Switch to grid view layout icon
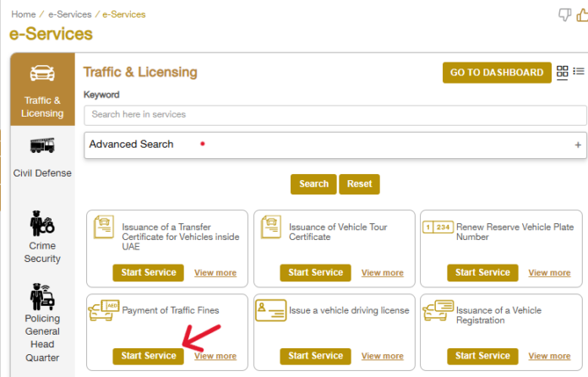This screenshot has width=588, height=377. (x=562, y=71)
